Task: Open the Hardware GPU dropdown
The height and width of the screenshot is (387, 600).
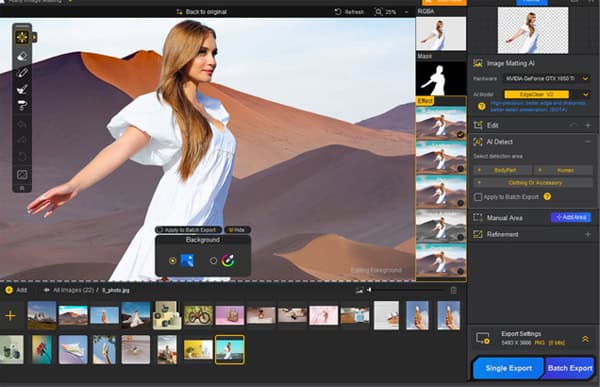Action: coord(546,78)
